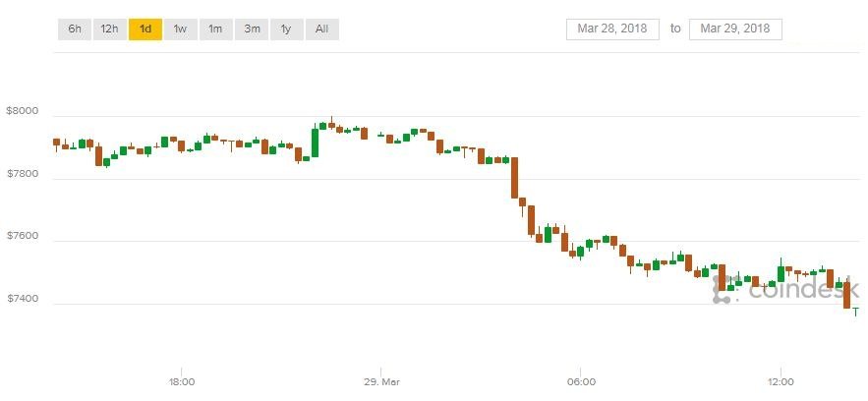Select the 6h time range
The width and height of the screenshot is (868, 401).
75,29
